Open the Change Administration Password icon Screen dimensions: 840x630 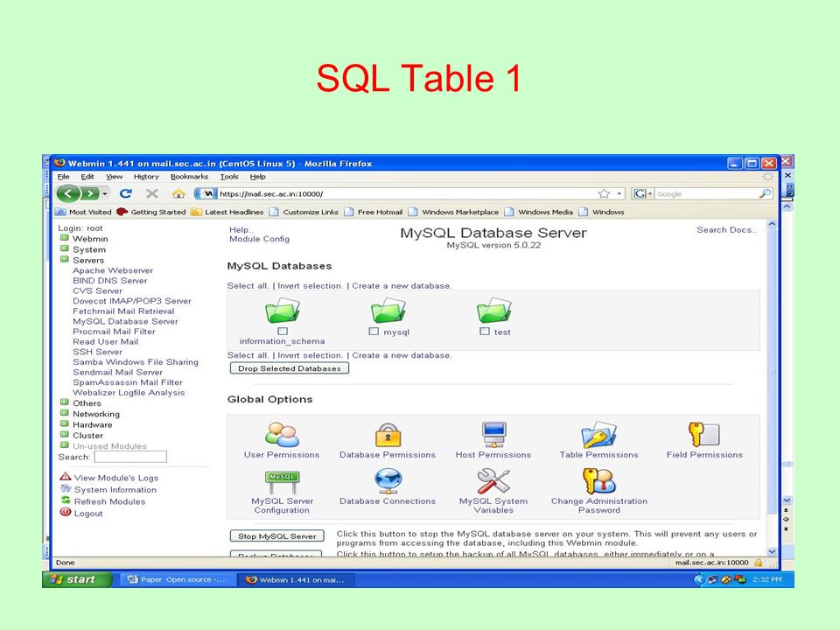pyautogui.click(x=598, y=481)
